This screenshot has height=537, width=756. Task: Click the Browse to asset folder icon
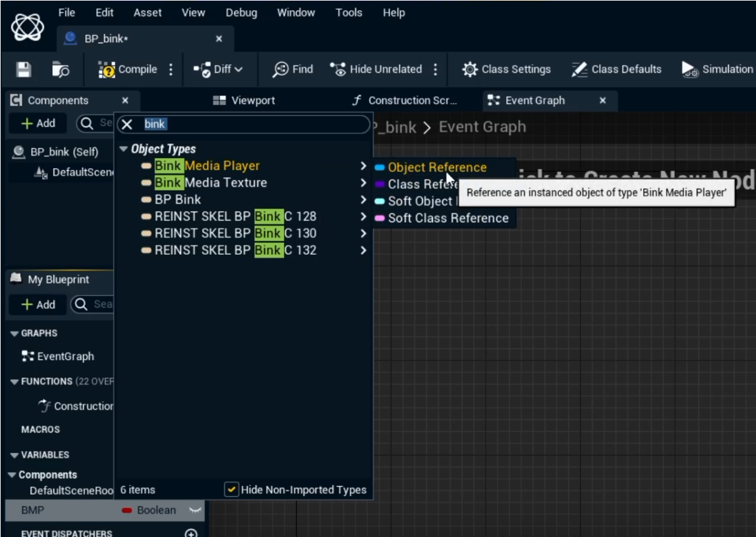[x=61, y=69]
